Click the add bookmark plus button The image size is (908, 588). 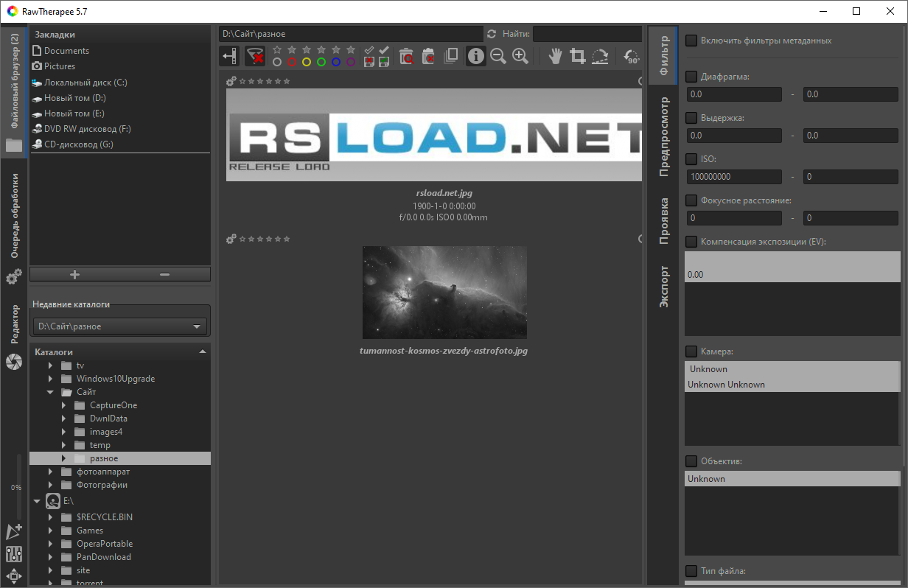74,273
